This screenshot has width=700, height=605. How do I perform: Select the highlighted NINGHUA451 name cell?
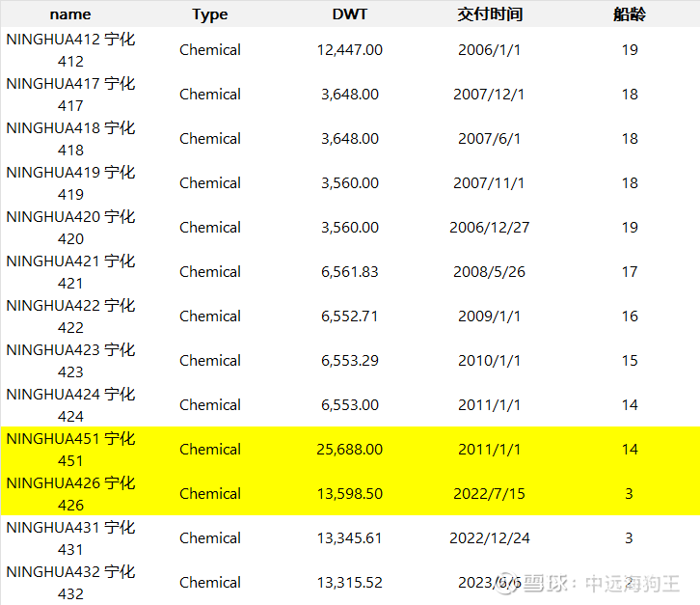70,450
